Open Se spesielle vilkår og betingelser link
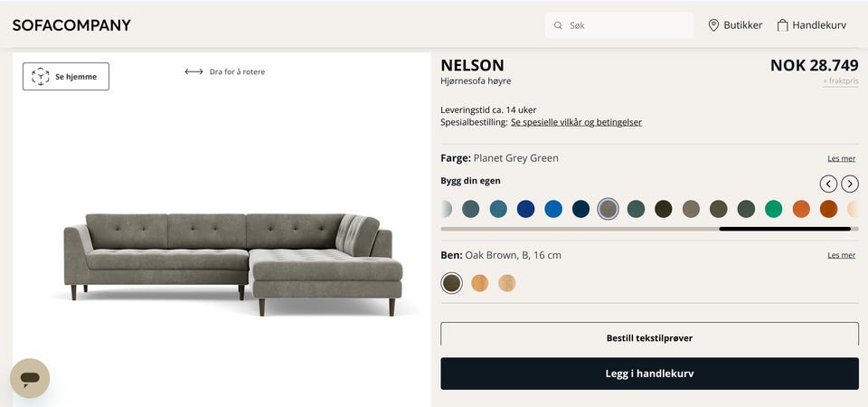The height and width of the screenshot is (407, 868). pyautogui.click(x=576, y=122)
